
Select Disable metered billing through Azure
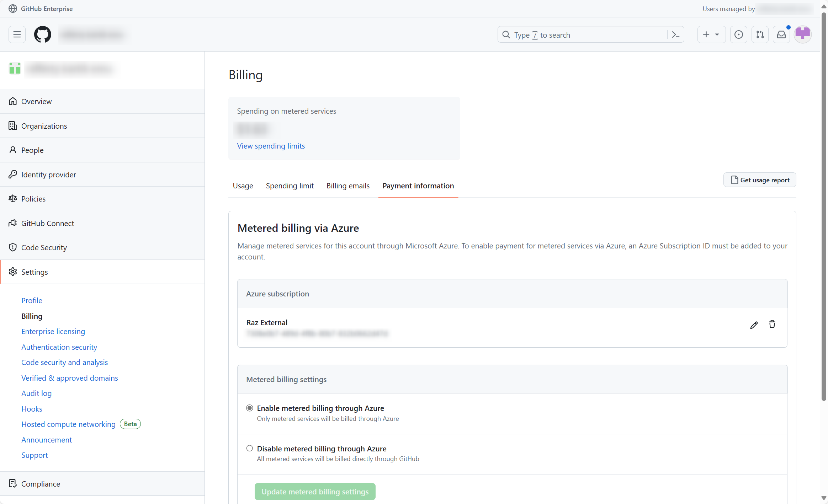coord(250,449)
